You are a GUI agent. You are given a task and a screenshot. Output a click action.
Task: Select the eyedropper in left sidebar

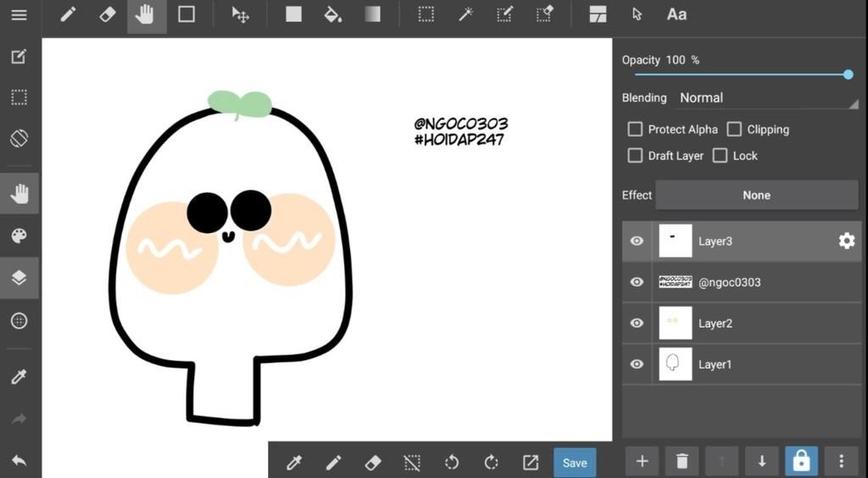tap(19, 377)
